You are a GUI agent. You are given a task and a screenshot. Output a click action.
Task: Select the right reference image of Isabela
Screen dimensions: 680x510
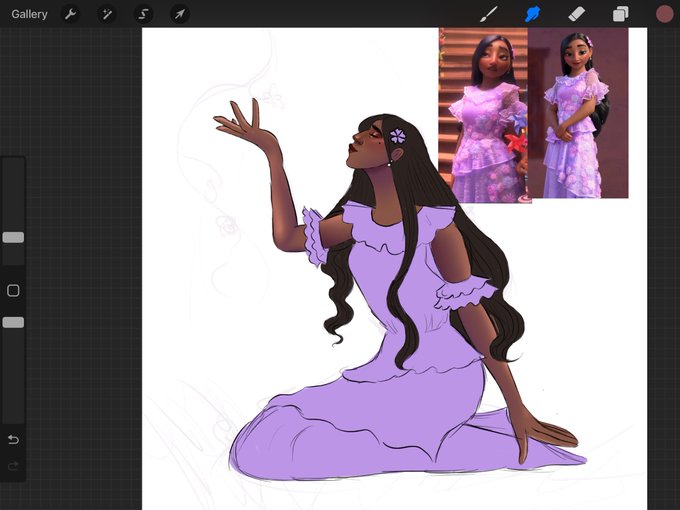click(578, 113)
